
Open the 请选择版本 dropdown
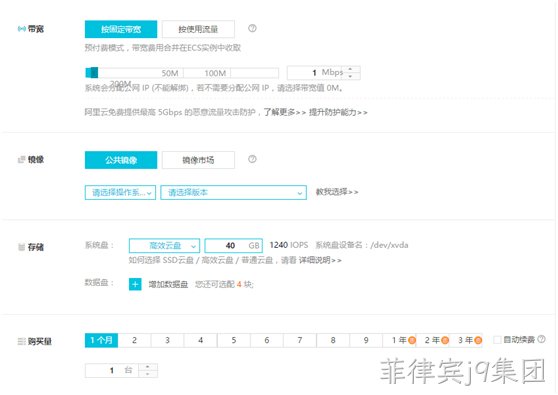click(233, 193)
